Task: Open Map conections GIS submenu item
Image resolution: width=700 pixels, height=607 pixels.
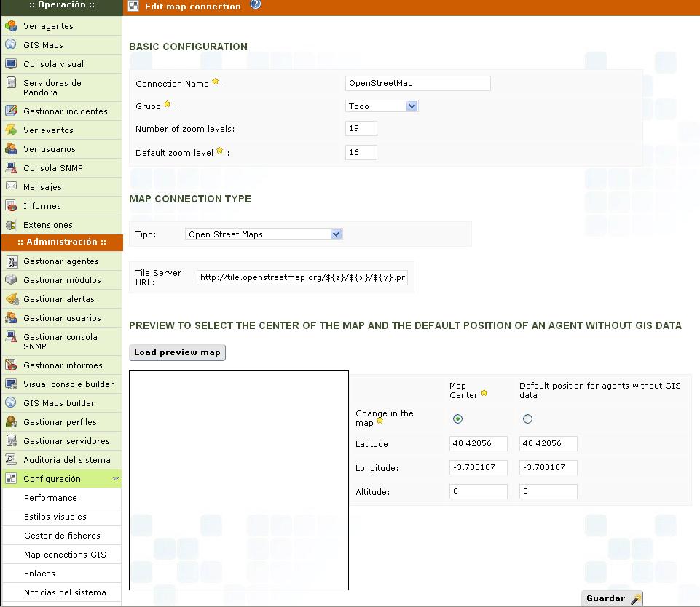Action: tap(64, 555)
